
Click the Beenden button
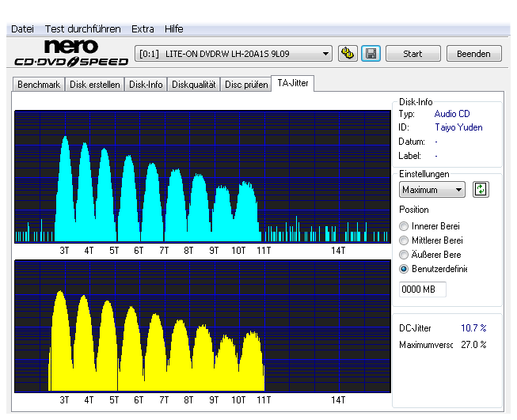pyautogui.click(x=473, y=53)
